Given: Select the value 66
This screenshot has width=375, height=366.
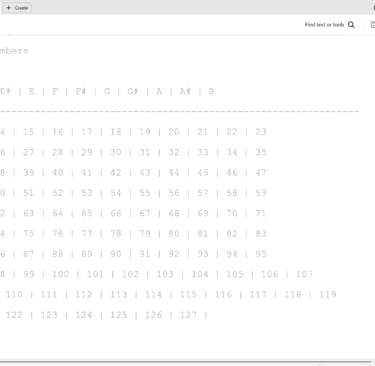Looking at the screenshot, I should 116,213.
